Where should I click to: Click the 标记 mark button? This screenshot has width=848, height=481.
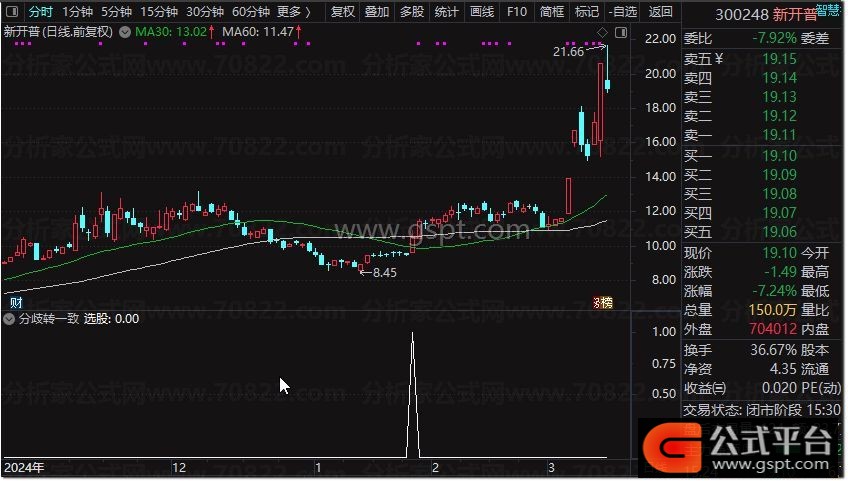tap(587, 11)
